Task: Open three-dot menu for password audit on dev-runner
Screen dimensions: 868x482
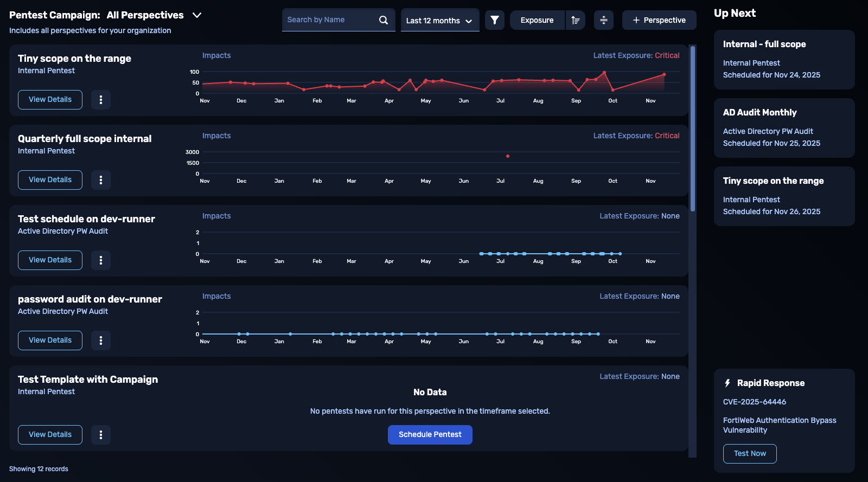Action: 101,340
